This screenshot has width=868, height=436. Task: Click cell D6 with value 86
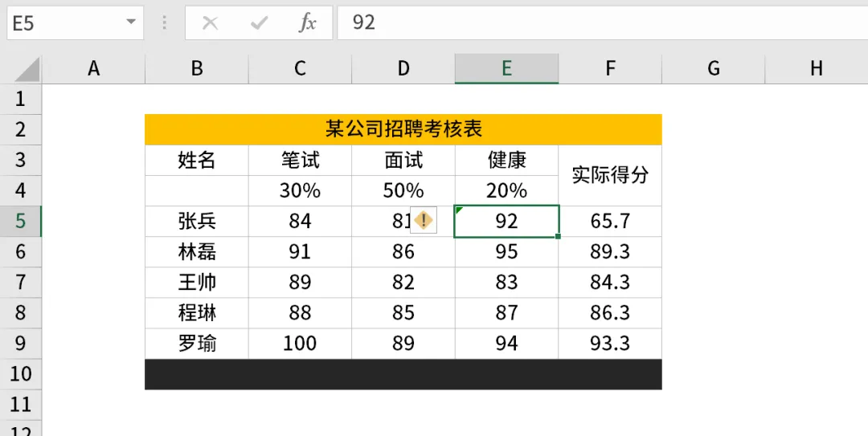(x=403, y=252)
